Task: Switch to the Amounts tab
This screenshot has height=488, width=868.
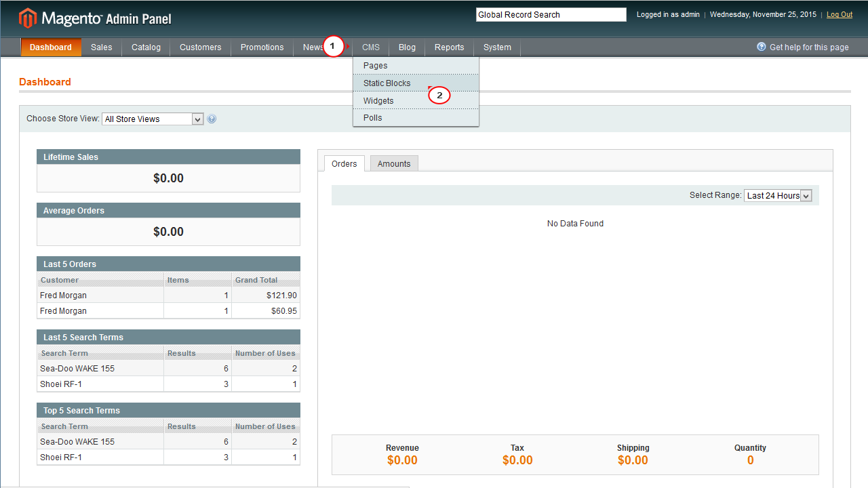Action: tap(394, 163)
